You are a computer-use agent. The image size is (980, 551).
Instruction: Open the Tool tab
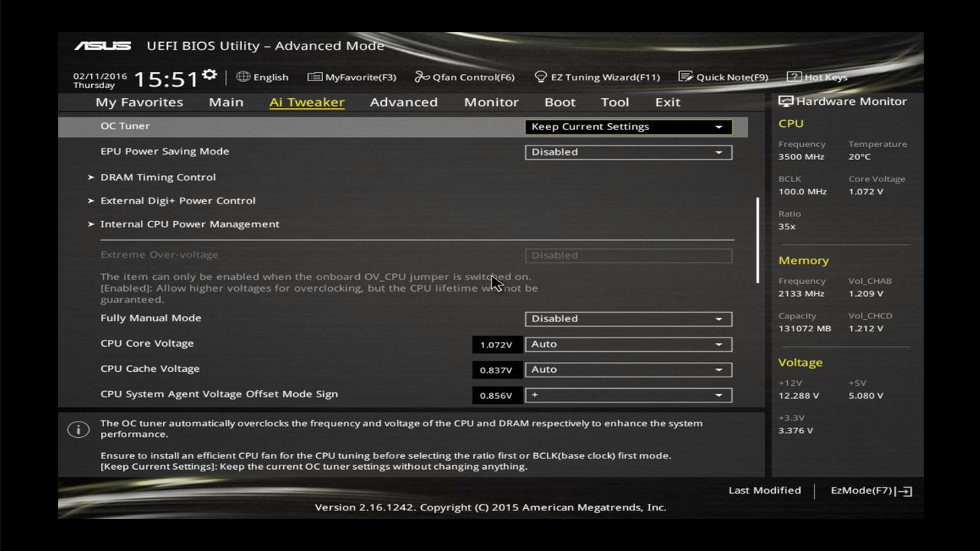pyautogui.click(x=615, y=102)
